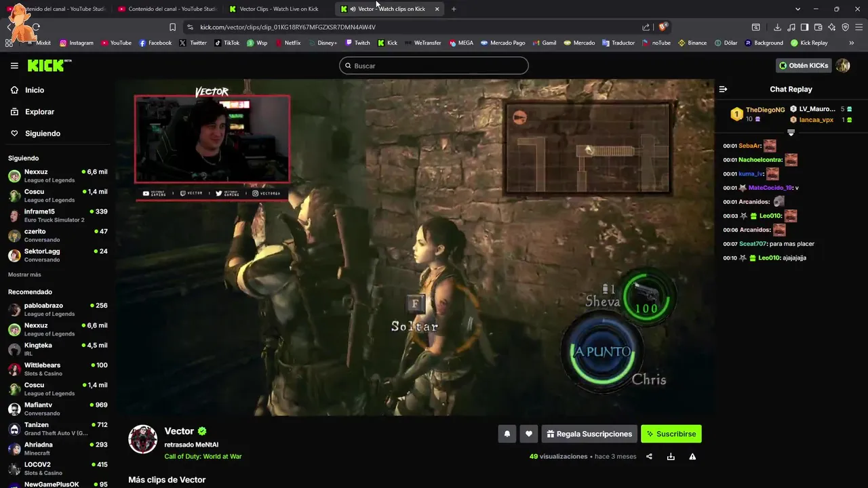This screenshot has height=488, width=868.
Task: Follow Vector with heart button
Action: 529,434
